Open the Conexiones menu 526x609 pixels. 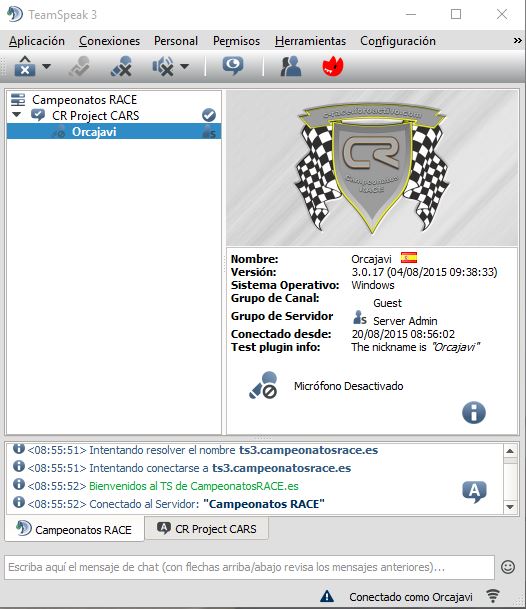110,41
